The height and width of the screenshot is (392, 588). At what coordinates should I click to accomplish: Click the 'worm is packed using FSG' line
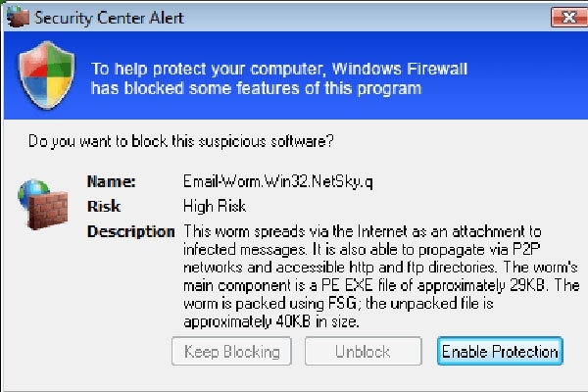(338, 304)
